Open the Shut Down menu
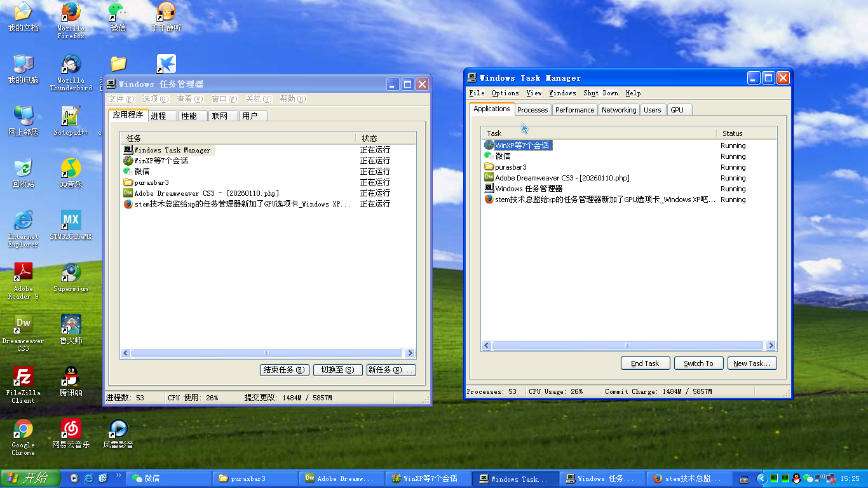Screen dimensions: 868x488 [600, 93]
